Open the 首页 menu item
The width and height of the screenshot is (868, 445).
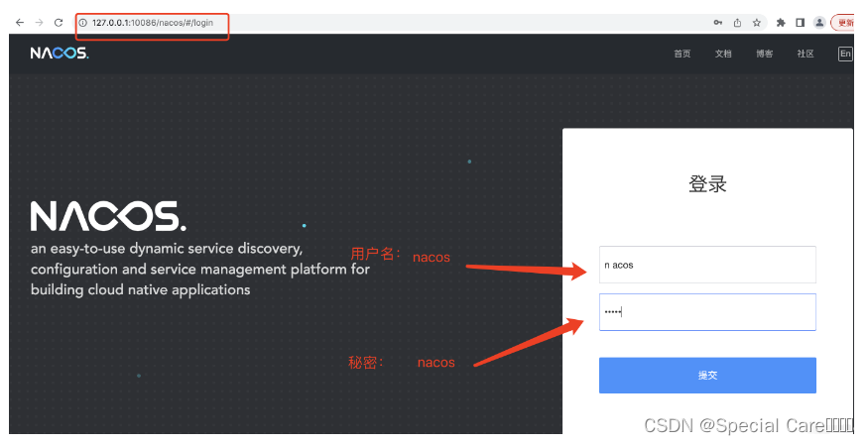pyautogui.click(x=682, y=54)
